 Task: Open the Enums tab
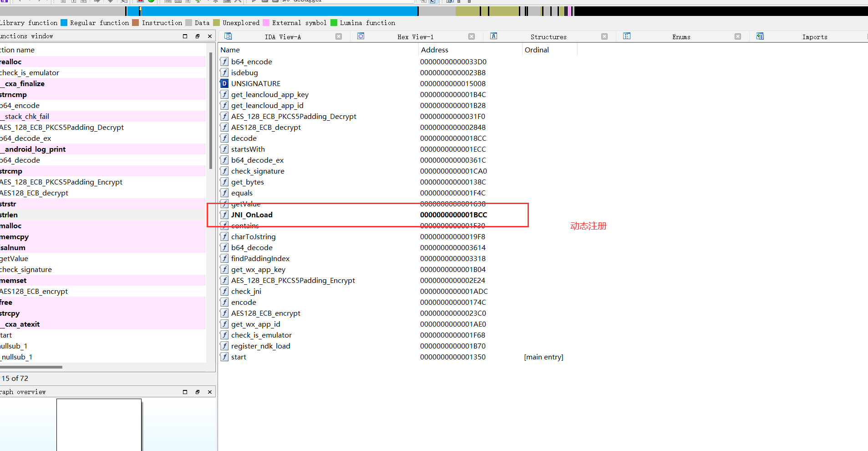[681, 37]
